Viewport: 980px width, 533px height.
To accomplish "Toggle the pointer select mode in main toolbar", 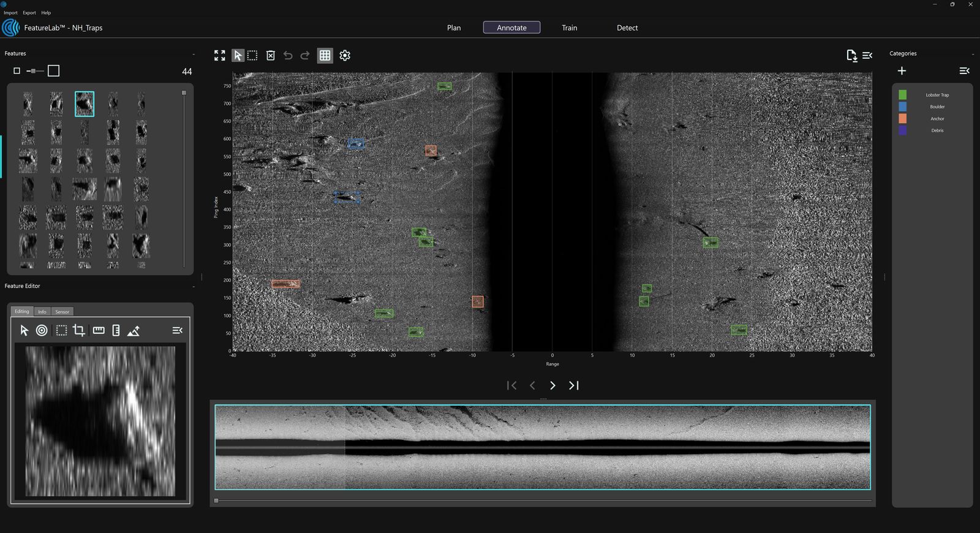I will pyautogui.click(x=238, y=56).
